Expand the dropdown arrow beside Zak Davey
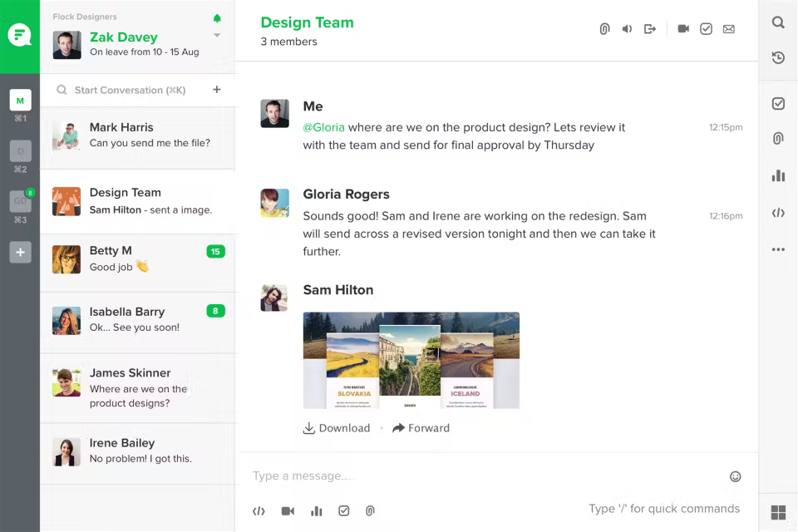This screenshot has height=532, width=798. coord(217,35)
